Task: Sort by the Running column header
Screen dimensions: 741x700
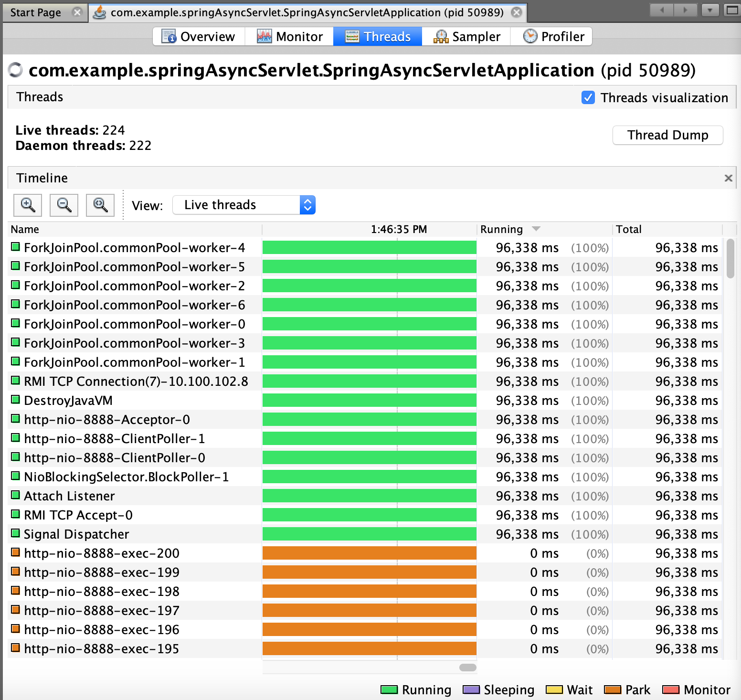Action: coord(501,229)
